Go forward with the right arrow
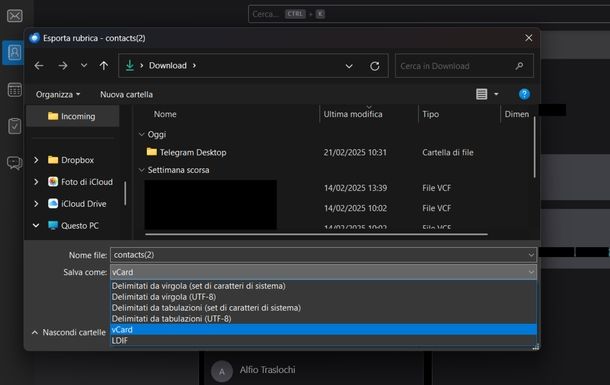Screen dimensions: 610x385 (x=63, y=66)
